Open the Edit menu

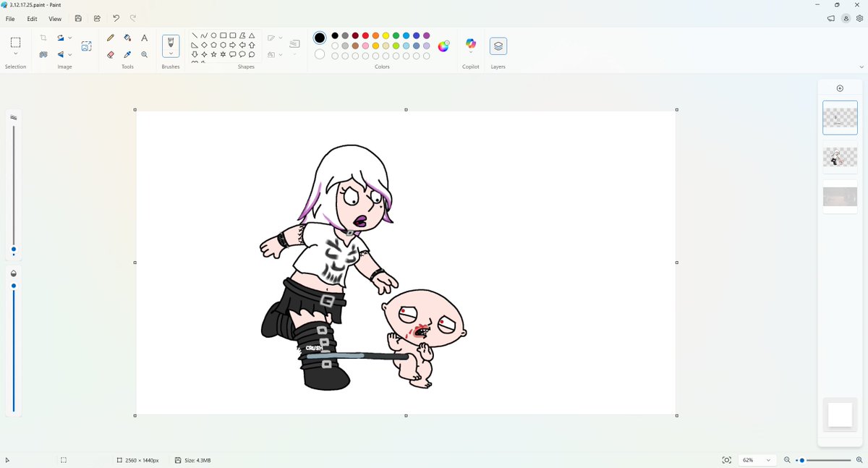[x=33, y=19]
